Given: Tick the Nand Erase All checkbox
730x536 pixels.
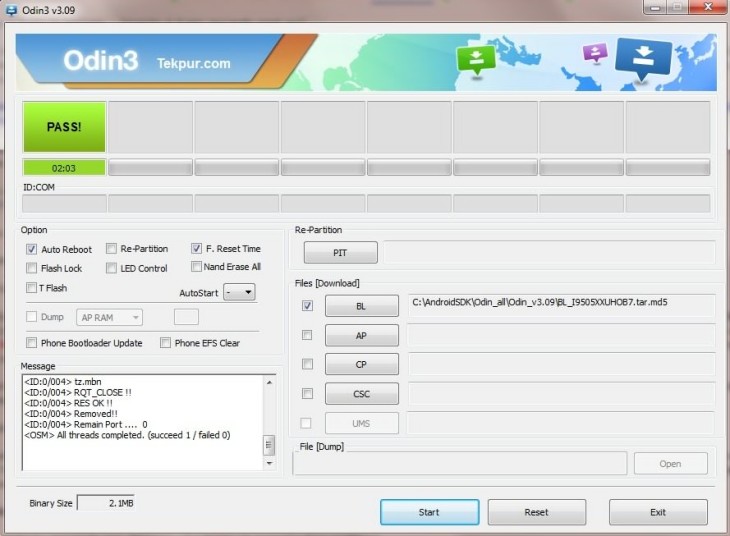Looking at the screenshot, I should coord(197,267).
